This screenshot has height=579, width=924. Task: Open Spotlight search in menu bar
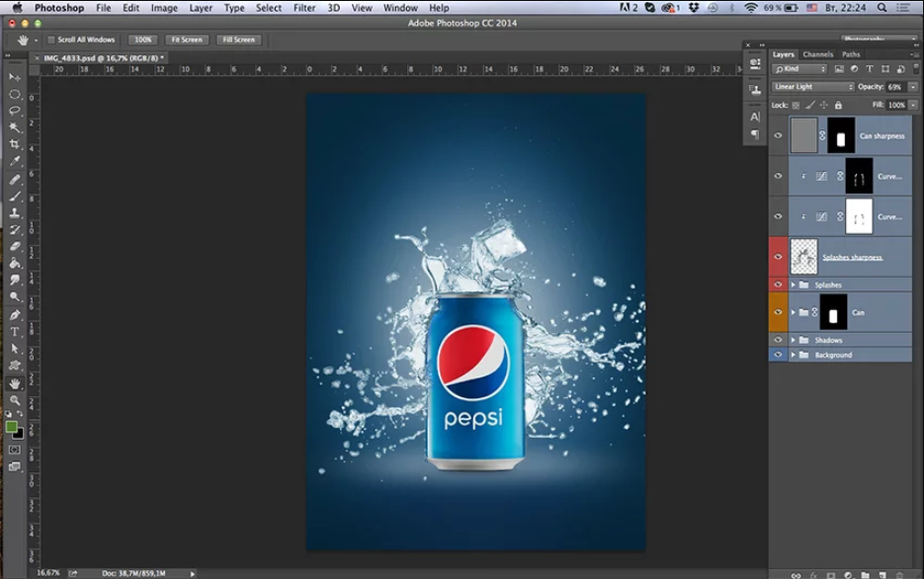882,8
